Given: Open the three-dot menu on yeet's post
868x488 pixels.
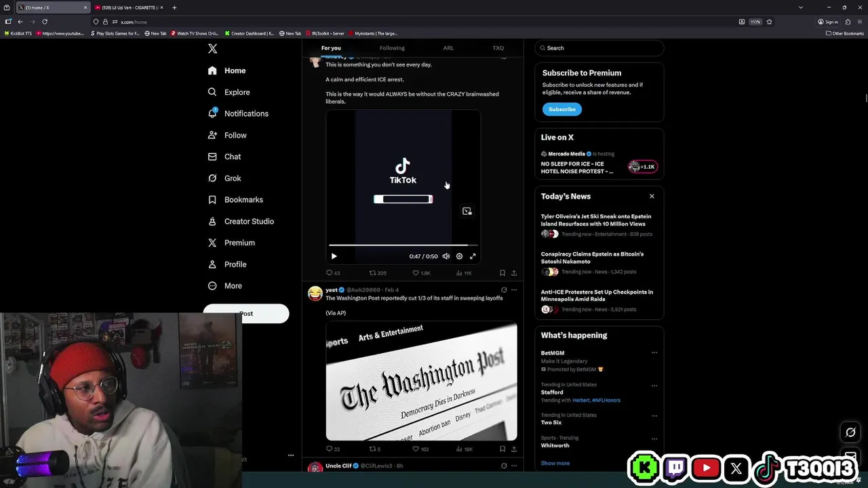Looking at the screenshot, I should coord(514,290).
